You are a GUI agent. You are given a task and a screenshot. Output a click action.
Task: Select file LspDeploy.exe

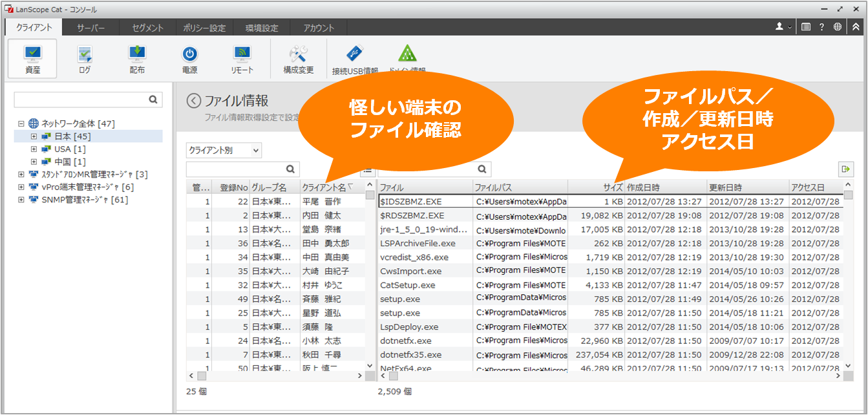409,327
